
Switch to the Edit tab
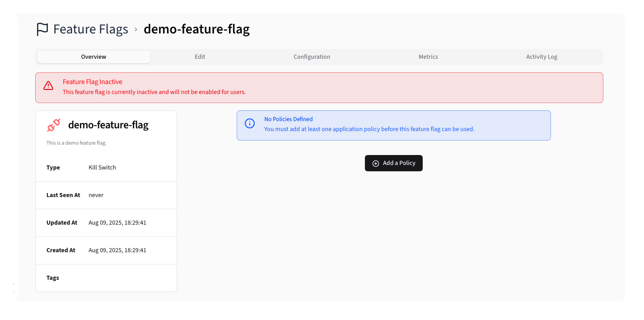(200, 56)
